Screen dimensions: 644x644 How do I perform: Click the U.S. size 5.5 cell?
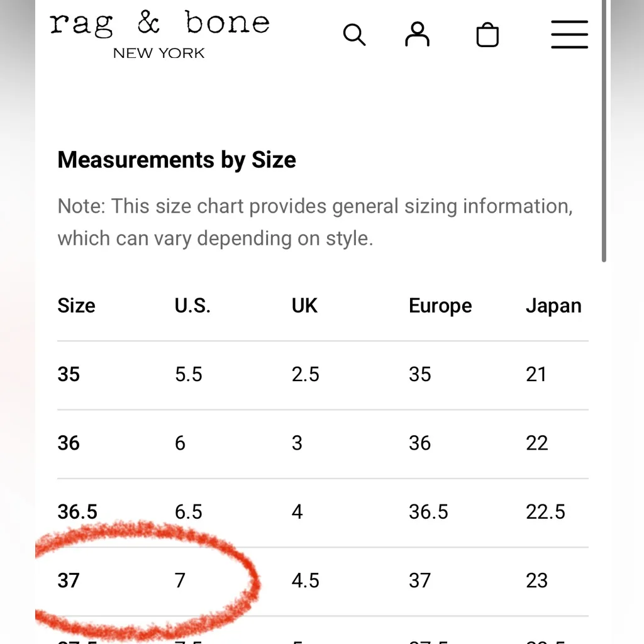pyautogui.click(x=189, y=375)
